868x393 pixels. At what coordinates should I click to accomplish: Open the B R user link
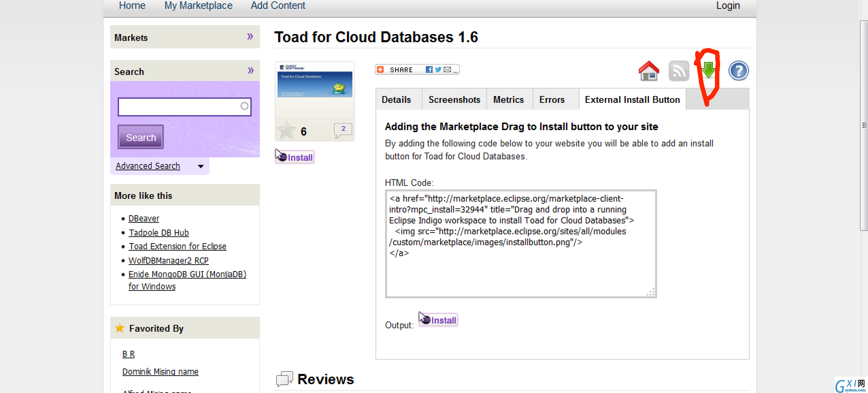pos(129,354)
